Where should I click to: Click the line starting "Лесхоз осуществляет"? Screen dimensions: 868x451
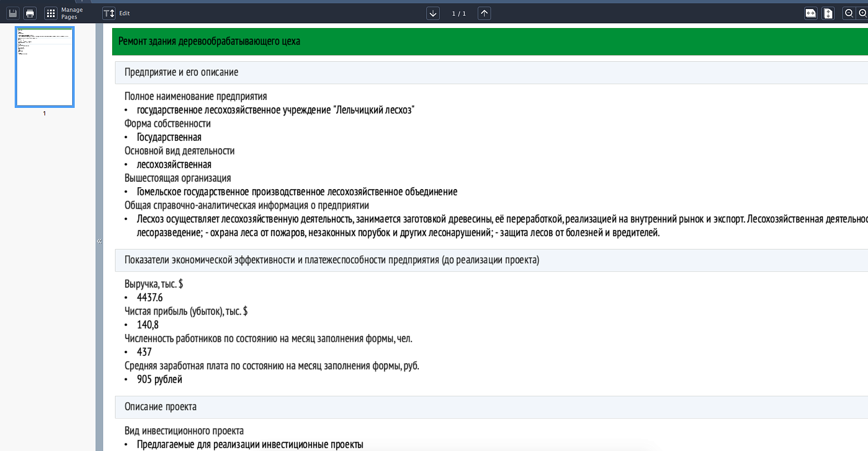pyautogui.click(x=502, y=219)
